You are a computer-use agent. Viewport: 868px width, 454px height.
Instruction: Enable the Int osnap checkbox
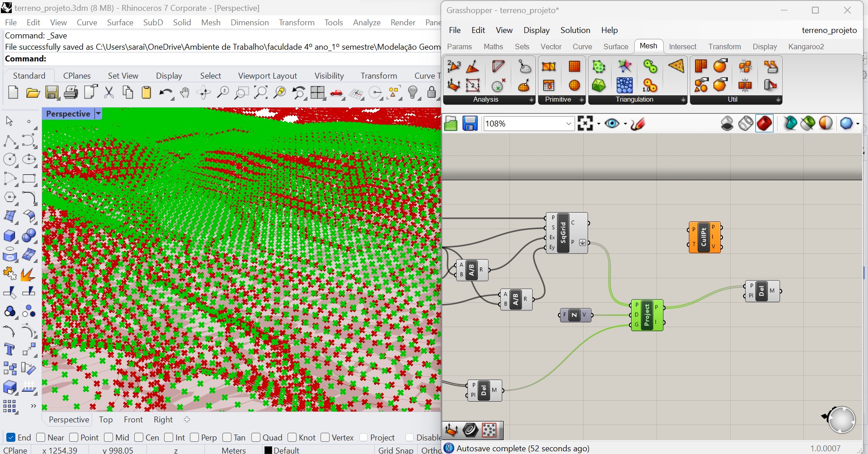(x=169, y=437)
